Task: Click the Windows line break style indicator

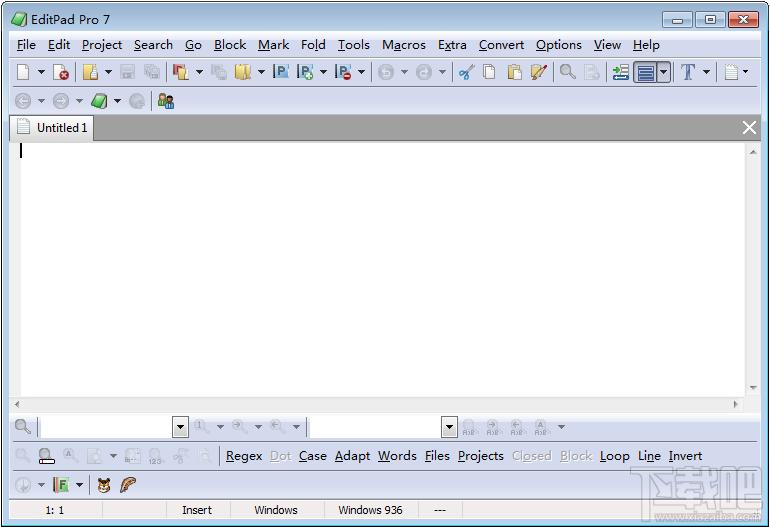Action: click(x=276, y=510)
